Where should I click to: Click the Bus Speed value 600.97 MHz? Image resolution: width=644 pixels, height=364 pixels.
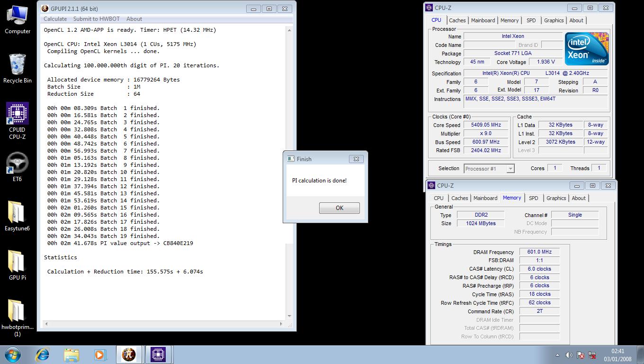[x=486, y=142]
